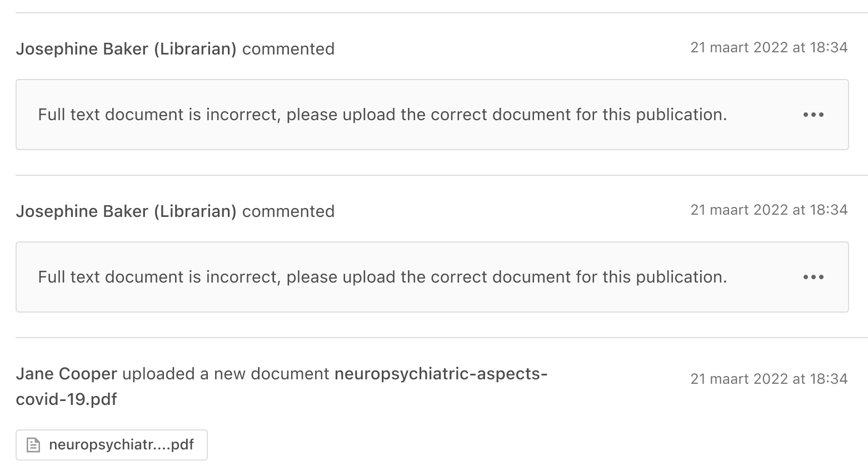Select the PDF file icon next to neuropsychiatr....pdf
The height and width of the screenshot is (475, 868).
(33, 444)
